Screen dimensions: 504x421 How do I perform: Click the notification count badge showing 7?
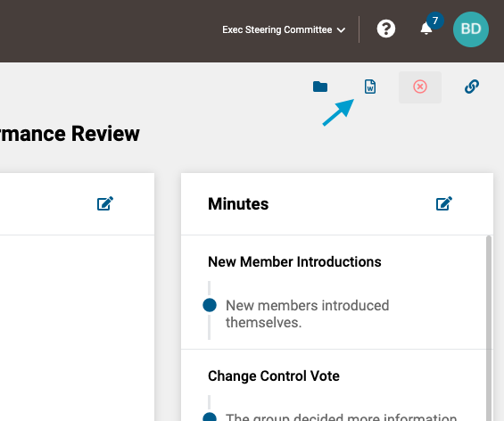click(x=435, y=21)
